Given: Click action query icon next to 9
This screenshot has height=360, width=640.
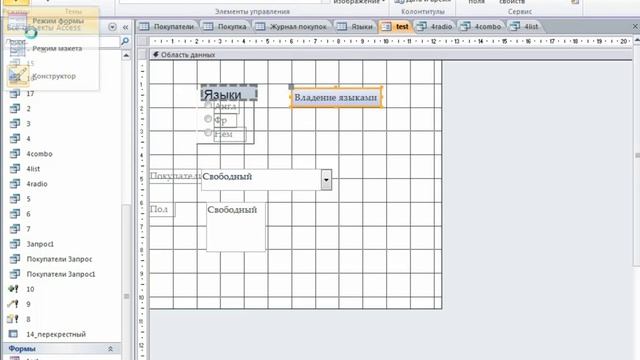Looking at the screenshot, I should pyautogui.click(x=13, y=304).
